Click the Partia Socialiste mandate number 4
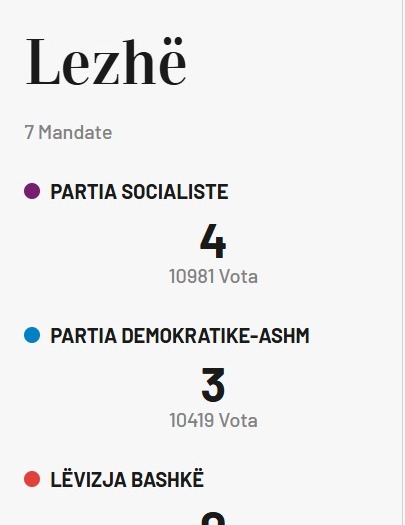 (213, 241)
